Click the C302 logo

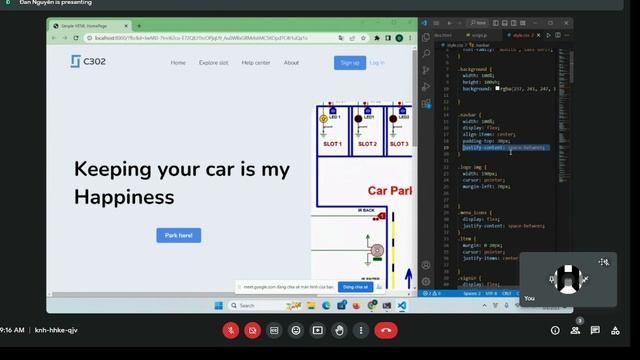tap(88, 62)
